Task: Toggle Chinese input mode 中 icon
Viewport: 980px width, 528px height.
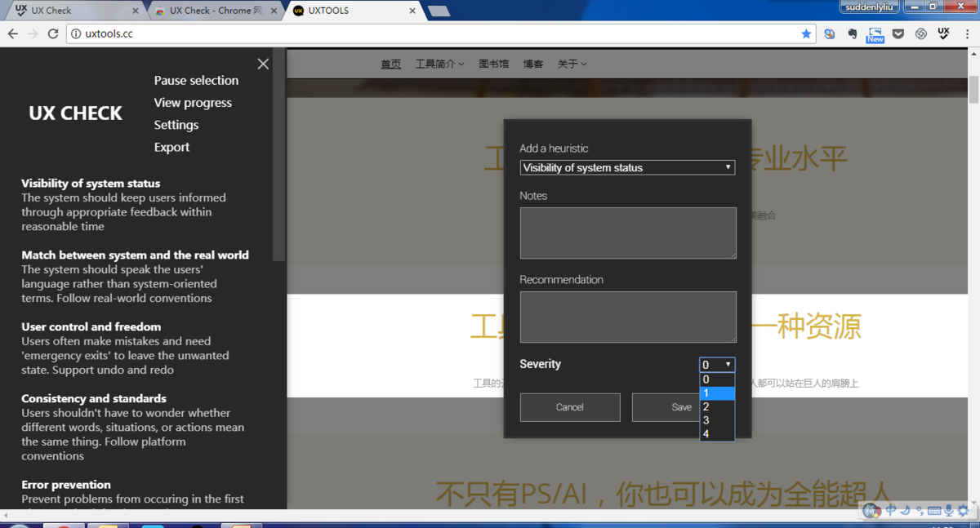Action: click(890, 511)
